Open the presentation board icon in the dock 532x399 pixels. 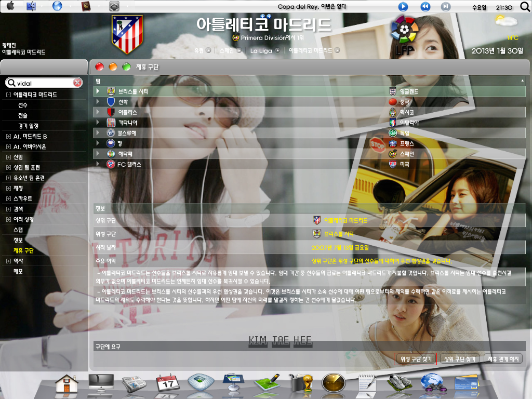234,383
